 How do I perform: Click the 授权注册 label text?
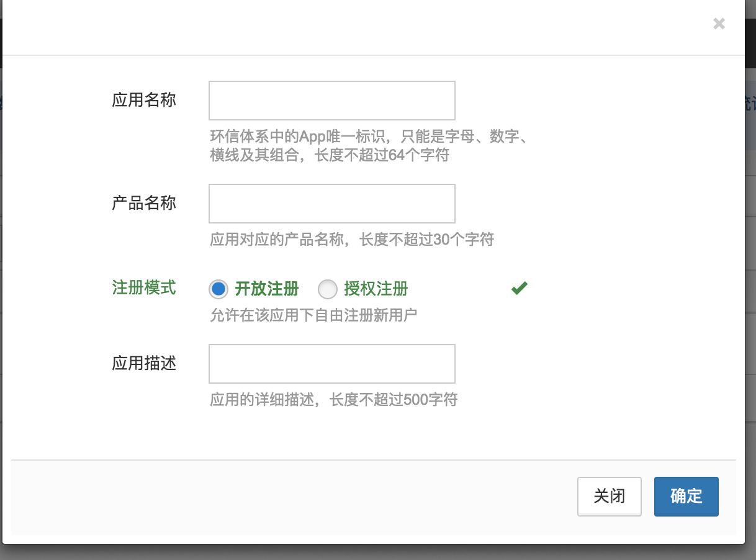coord(376,289)
